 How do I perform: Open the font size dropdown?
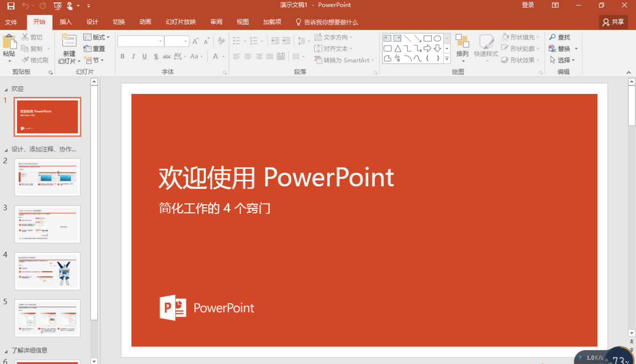(x=186, y=41)
